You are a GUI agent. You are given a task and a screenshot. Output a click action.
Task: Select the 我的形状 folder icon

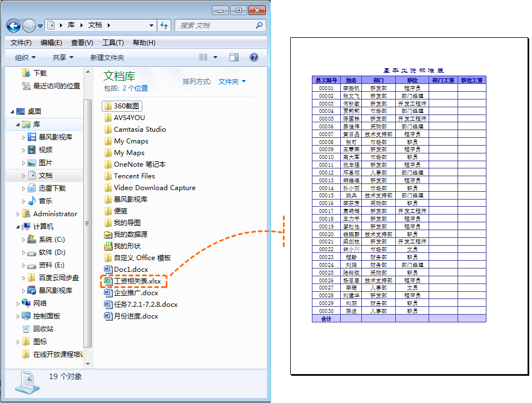pos(108,246)
